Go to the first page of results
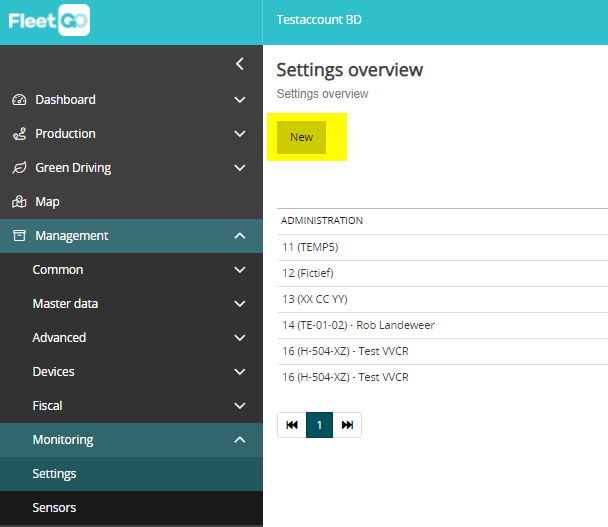The width and height of the screenshot is (608, 527). click(292, 425)
